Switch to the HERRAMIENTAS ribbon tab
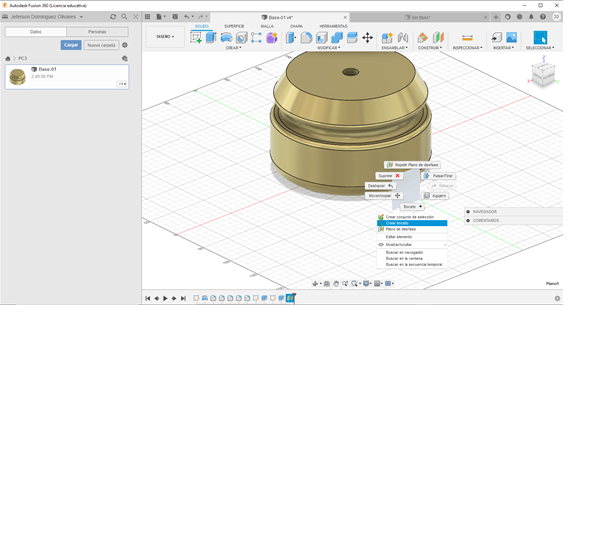614x542 pixels. [x=333, y=26]
